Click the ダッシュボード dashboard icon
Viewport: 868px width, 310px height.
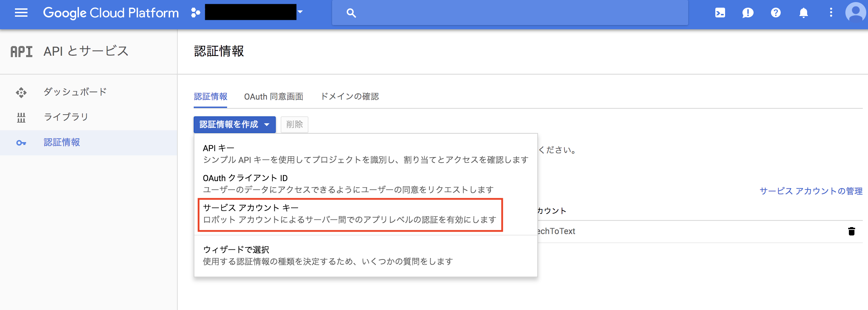[x=21, y=92]
